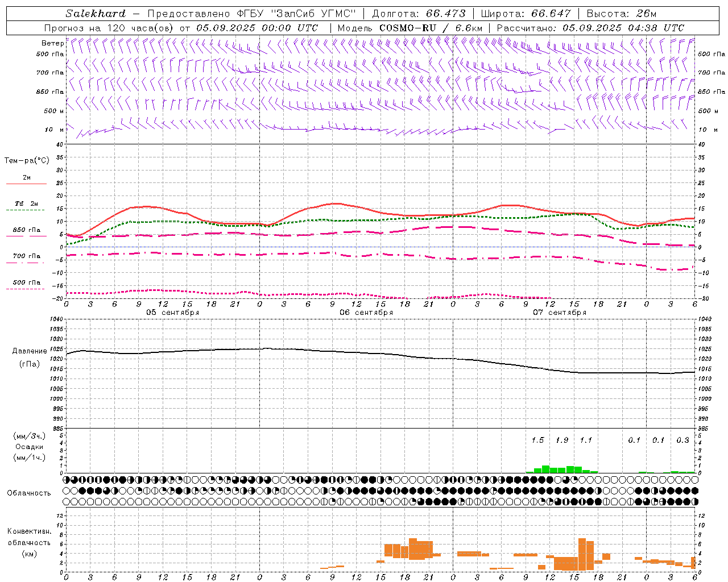Click the 'Ветер' wind panel label
Image resolution: width=728 pixels, height=582 pixels.
pos(53,43)
